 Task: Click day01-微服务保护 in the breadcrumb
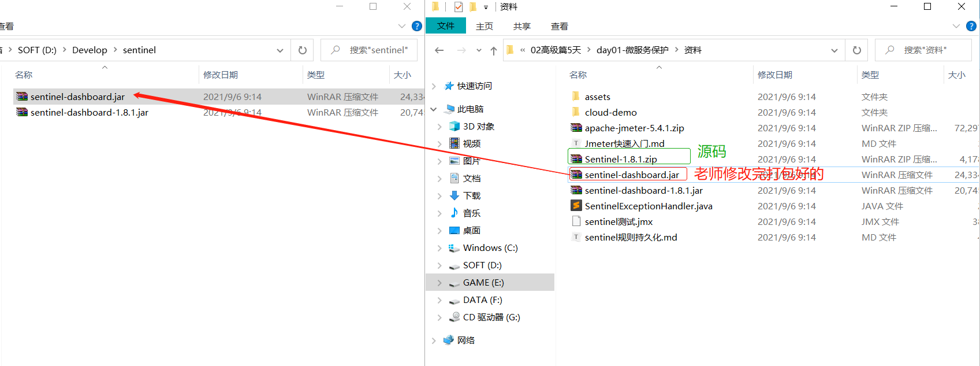click(632, 50)
